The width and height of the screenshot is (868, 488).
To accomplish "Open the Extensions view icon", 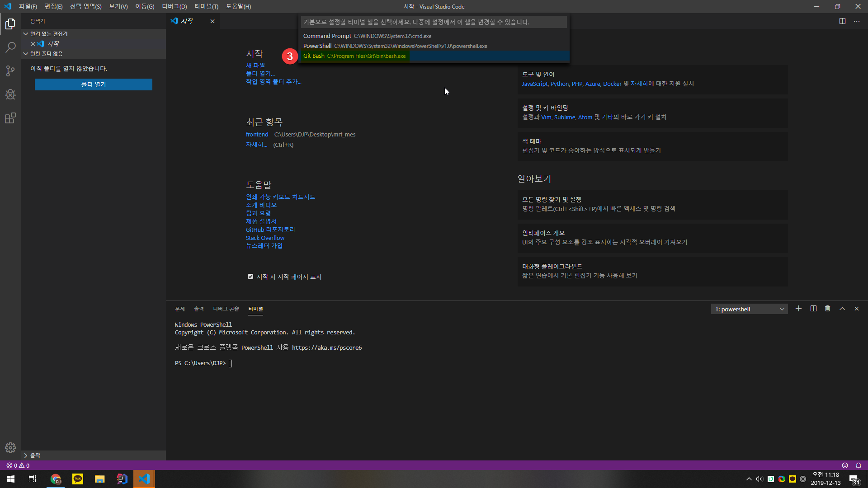I will tap(10, 118).
